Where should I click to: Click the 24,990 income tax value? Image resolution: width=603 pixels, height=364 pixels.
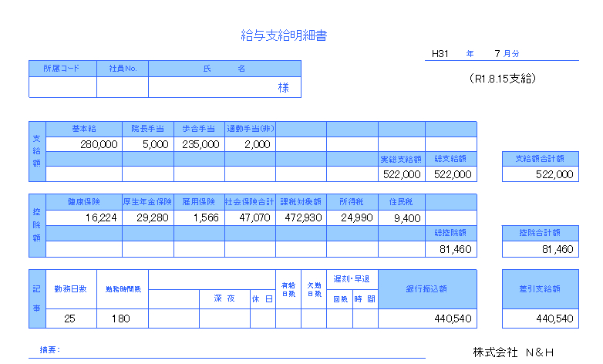click(357, 217)
